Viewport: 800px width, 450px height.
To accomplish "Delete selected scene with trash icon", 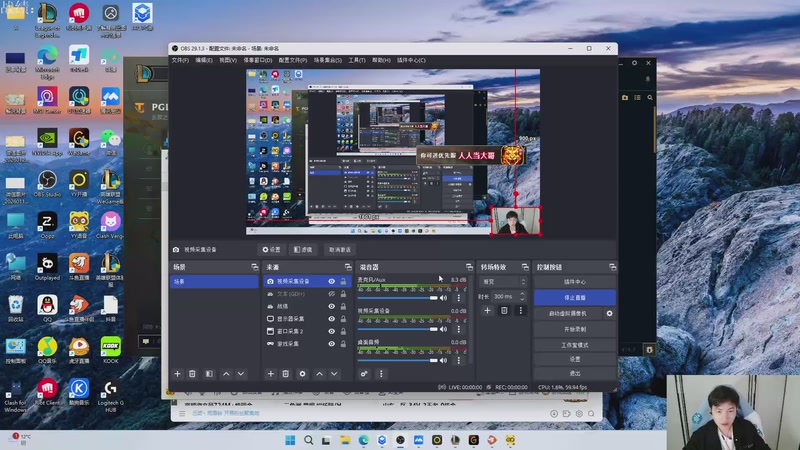I will [x=192, y=373].
